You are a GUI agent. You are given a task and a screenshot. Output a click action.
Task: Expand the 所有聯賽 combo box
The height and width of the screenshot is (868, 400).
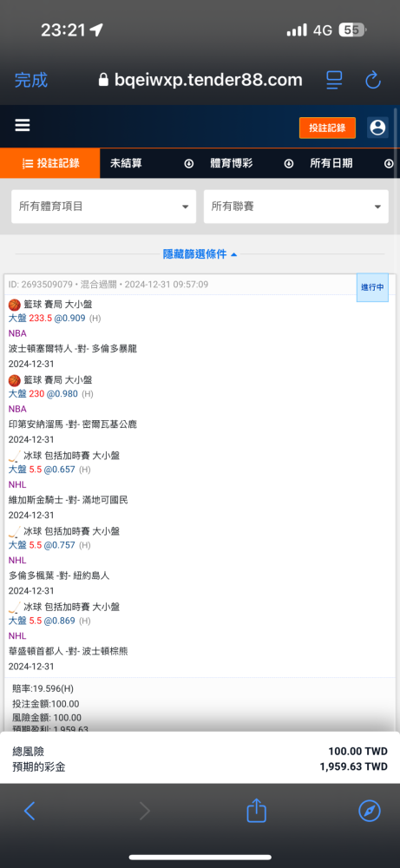click(296, 207)
